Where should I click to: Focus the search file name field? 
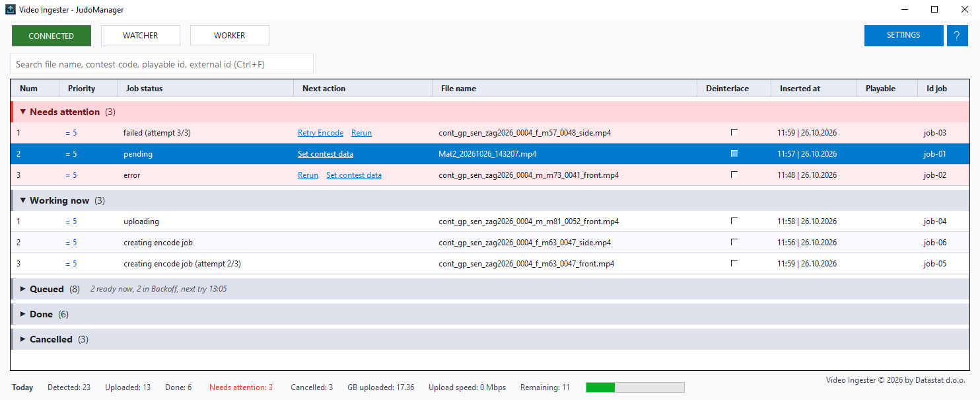coord(162,63)
